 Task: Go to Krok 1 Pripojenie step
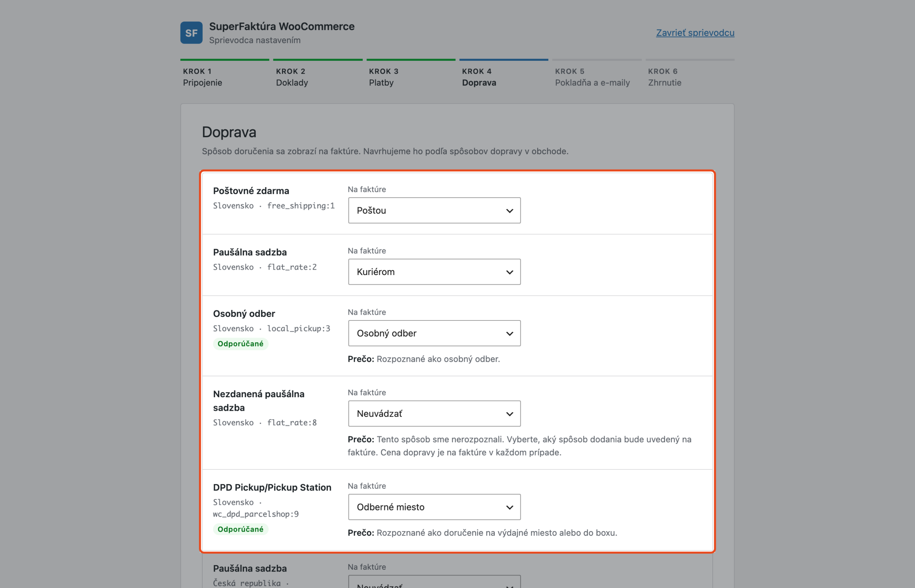(x=225, y=74)
